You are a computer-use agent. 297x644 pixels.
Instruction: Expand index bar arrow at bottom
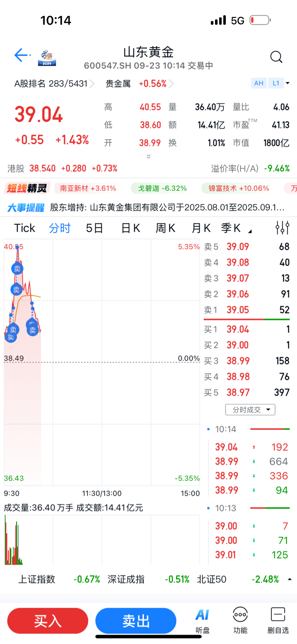[290, 579]
